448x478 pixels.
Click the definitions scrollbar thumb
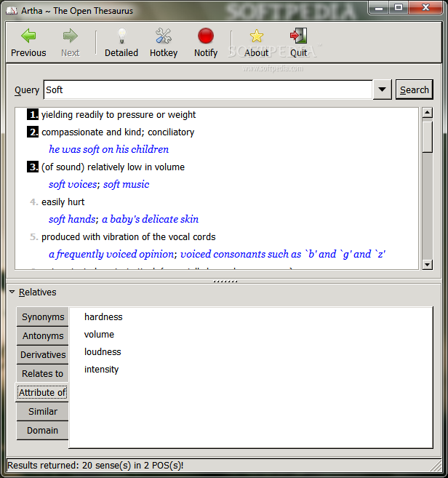pyautogui.click(x=428, y=137)
